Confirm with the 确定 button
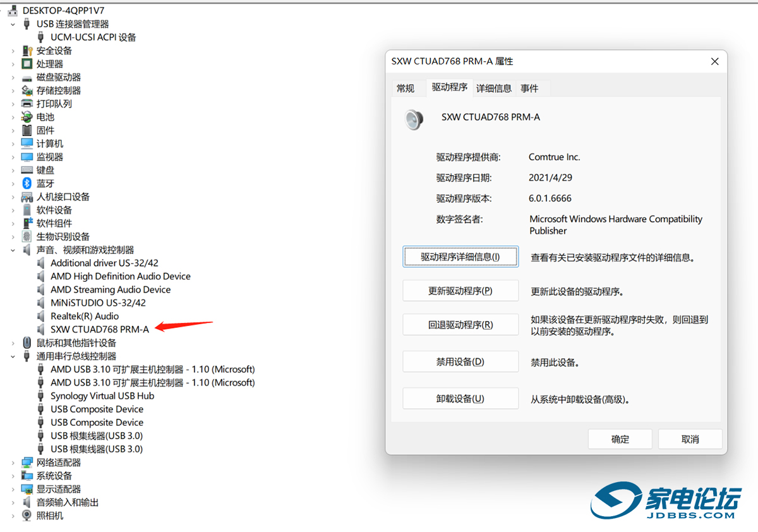Screen dimensions: 758x532 pyautogui.click(x=620, y=439)
